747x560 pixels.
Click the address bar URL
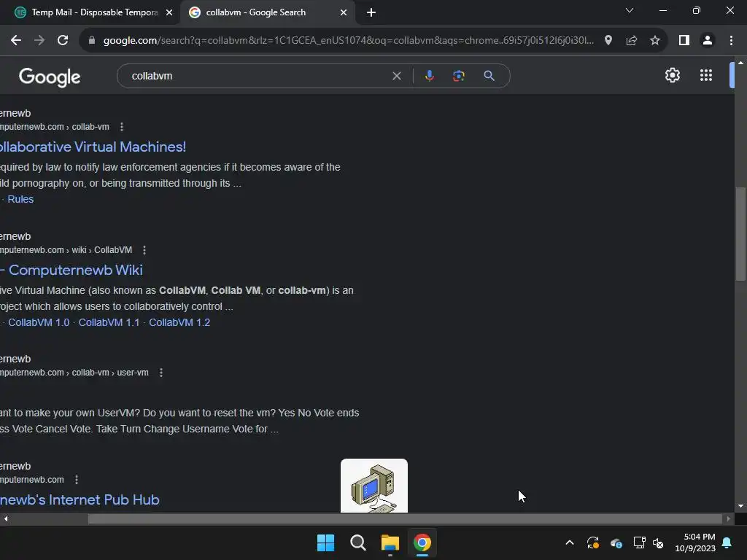pos(348,41)
